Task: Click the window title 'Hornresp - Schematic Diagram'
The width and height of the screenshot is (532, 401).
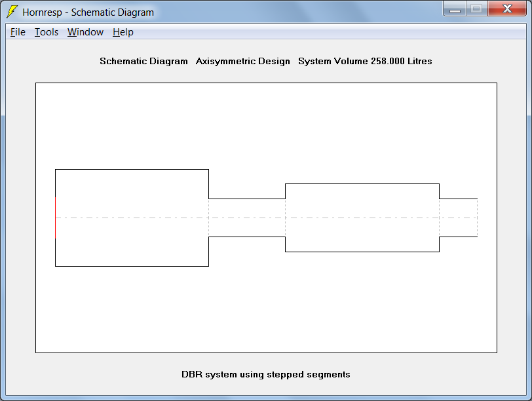Action: coord(88,12)
